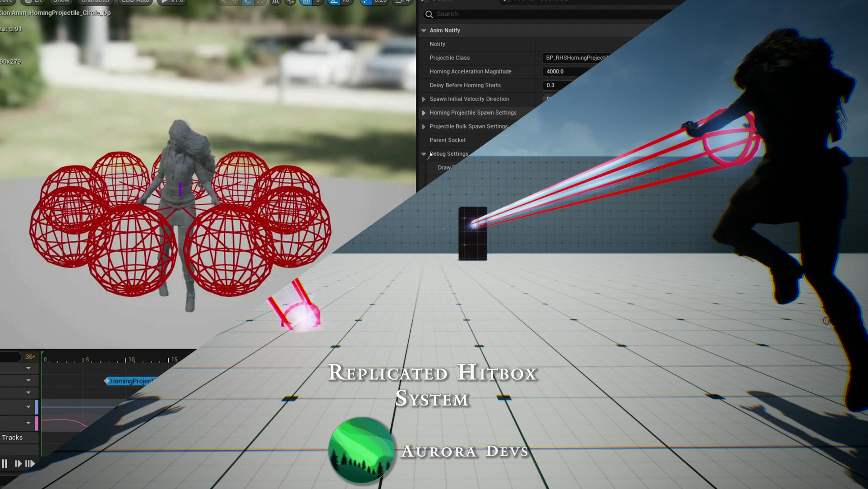The height and width of the screenshot is (489, 868).
Task: Click the step forward one frame icon
Action: coord(18,463)
